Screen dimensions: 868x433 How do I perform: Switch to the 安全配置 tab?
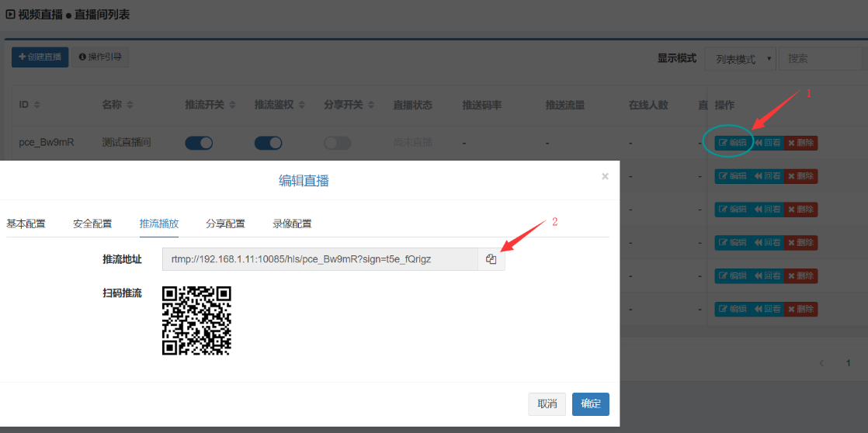(92, 224)
